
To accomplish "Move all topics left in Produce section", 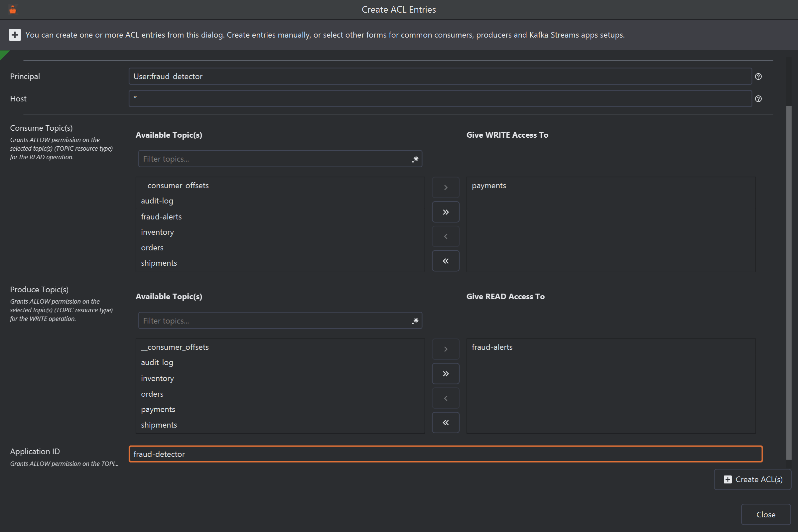I will pyautogui.click(x=446, y=423).
